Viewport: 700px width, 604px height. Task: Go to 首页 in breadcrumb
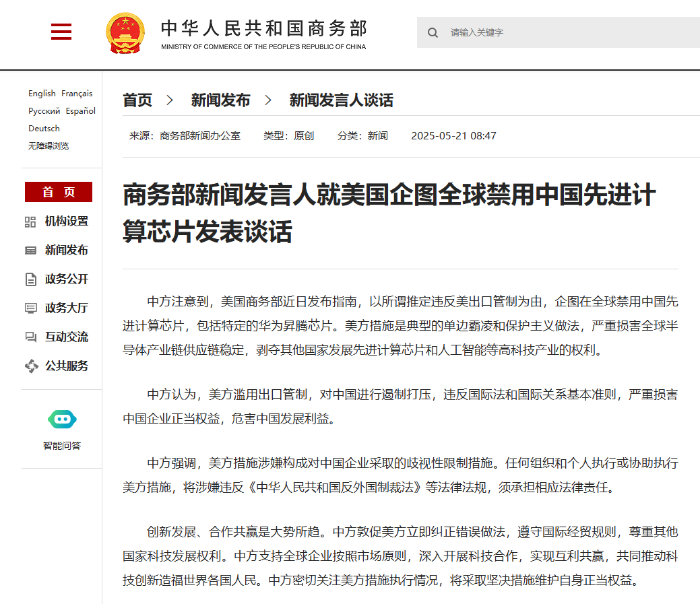click(137, 100)
